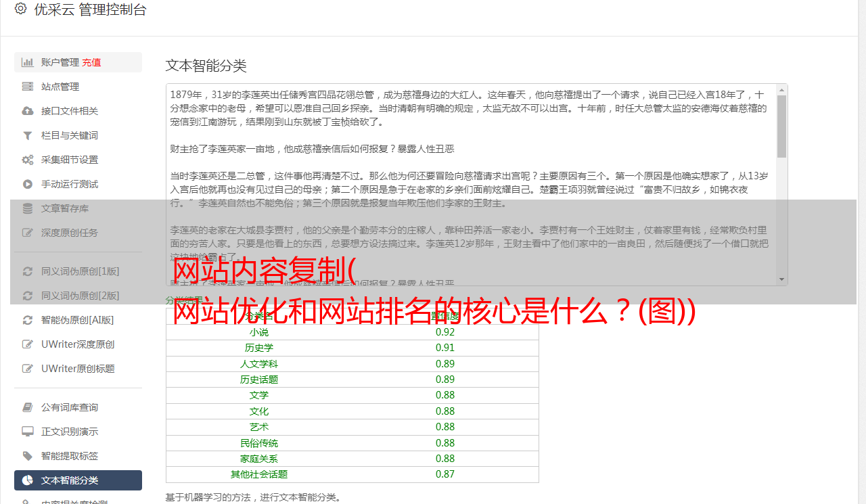Click the 0.92 confidence value

(445, 332)
